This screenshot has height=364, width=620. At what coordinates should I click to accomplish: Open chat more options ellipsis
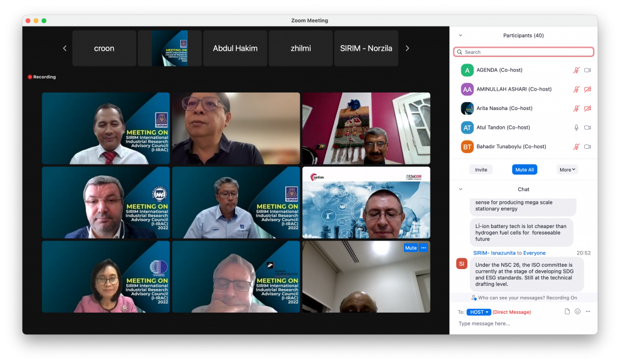point(588,311)
